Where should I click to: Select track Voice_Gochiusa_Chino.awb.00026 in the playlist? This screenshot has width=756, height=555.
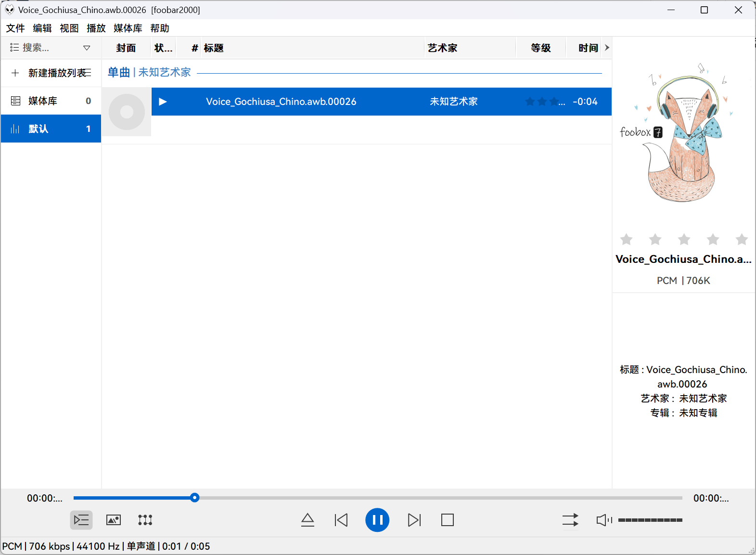(x=281, y=102)
